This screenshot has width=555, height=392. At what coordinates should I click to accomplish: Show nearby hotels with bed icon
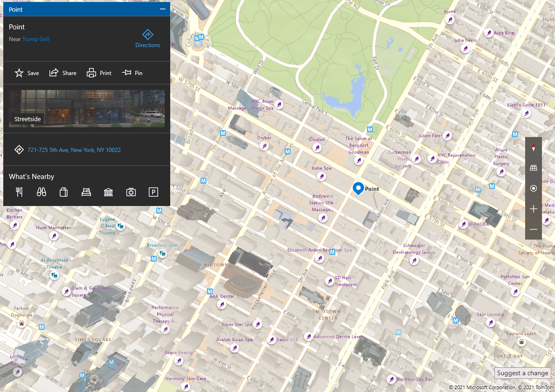point(86,192)
